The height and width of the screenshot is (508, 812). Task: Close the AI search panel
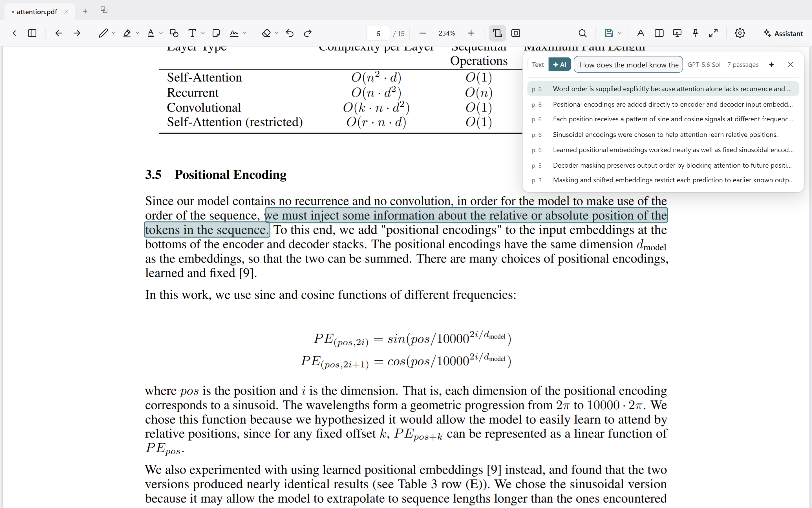791,65
